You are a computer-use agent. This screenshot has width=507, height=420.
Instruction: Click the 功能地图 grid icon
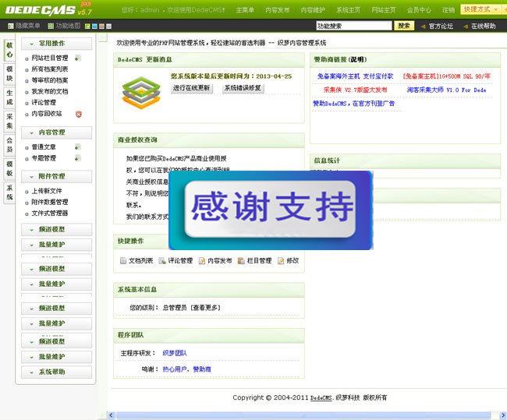click(51, 26)
